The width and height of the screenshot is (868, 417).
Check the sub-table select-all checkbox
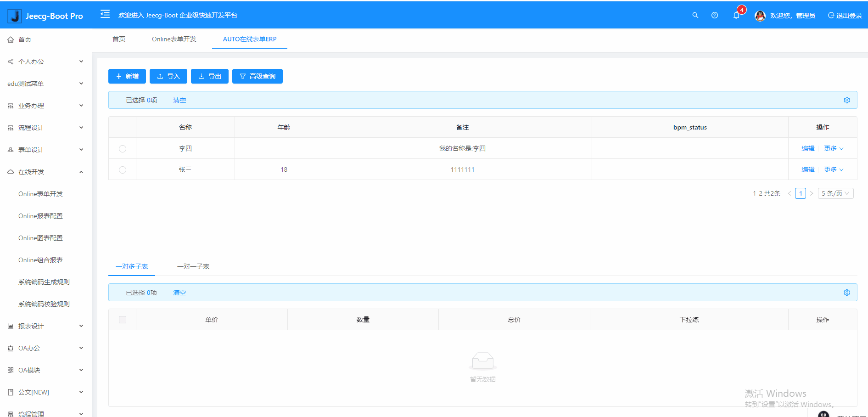coord(123,320)
